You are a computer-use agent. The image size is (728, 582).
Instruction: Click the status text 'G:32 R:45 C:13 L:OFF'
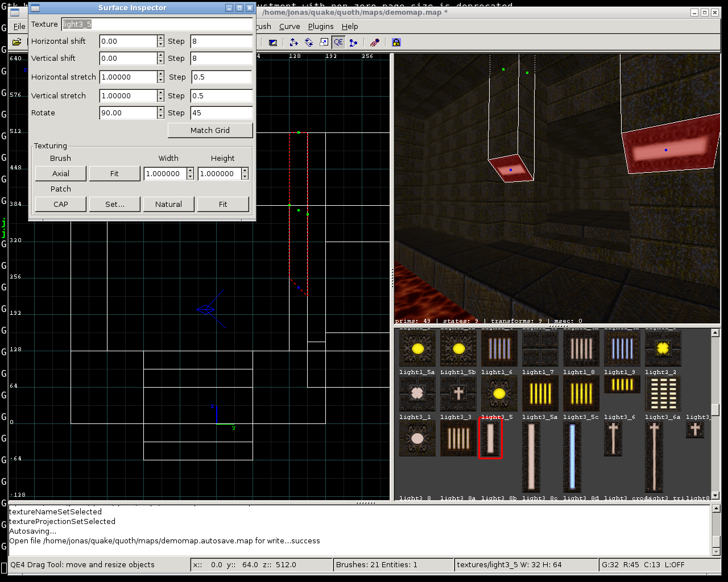[x=643, y=564]
